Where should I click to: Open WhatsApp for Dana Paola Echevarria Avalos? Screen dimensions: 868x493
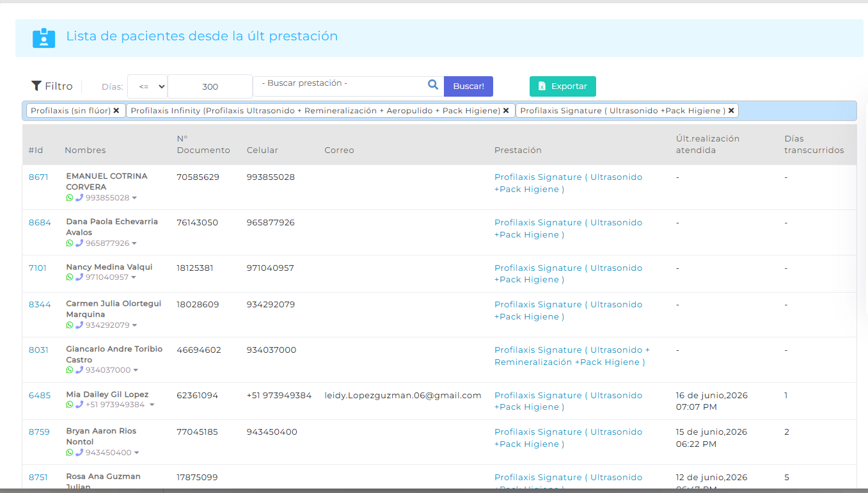point(70,243)
